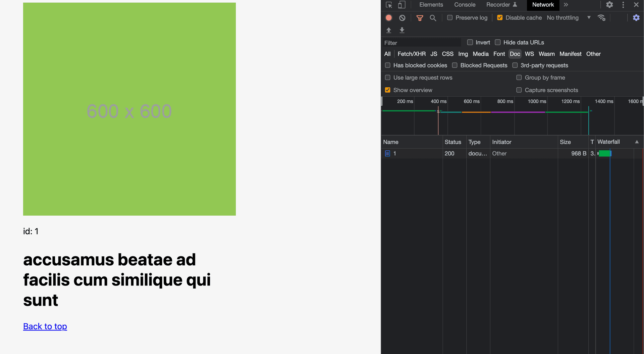Screen dimensions: 644x354
Task: Open the throttling dropdown
Action: [x=568, y=17]
